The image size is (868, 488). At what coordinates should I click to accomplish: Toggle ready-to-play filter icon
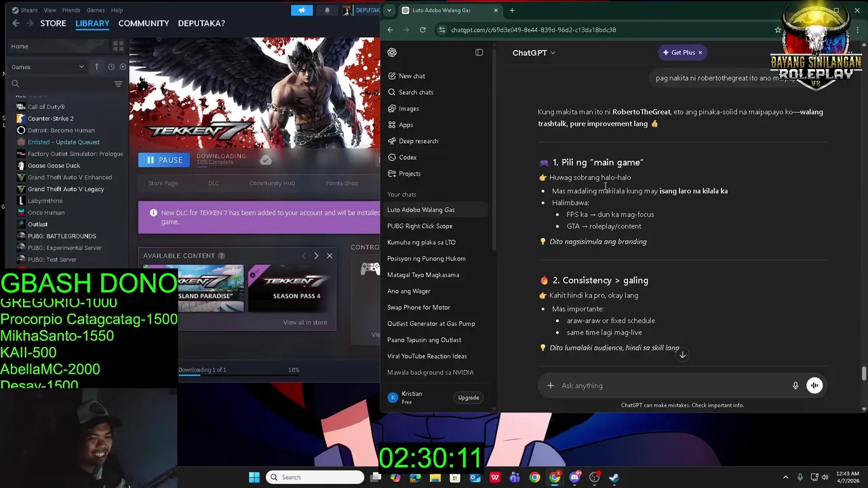click(123, 66)
